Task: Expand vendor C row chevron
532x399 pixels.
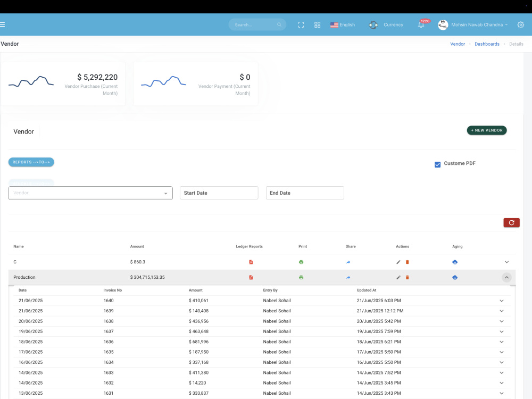Action: (x=506, y=262)
